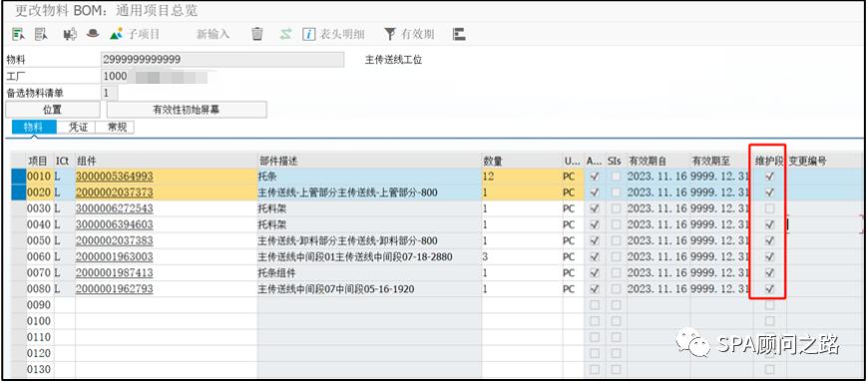
Task: Open component link 3000006272543
Action: (x=115, y=208)
